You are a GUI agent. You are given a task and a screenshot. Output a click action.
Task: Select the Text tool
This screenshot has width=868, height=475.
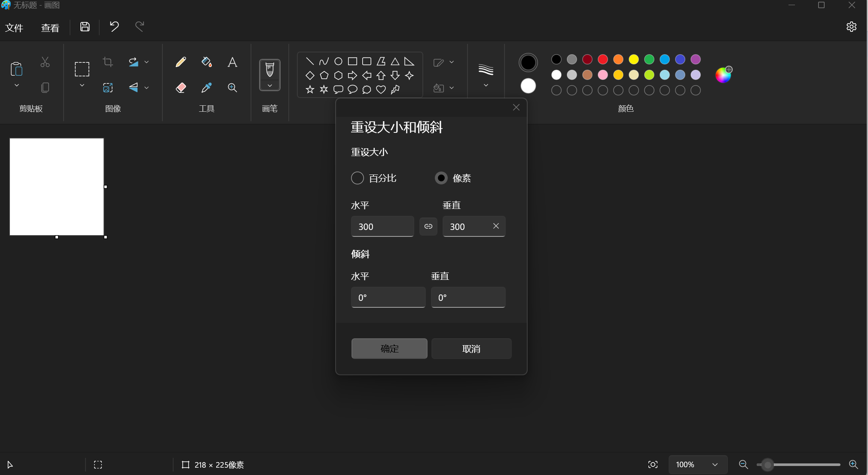(232, 62)
